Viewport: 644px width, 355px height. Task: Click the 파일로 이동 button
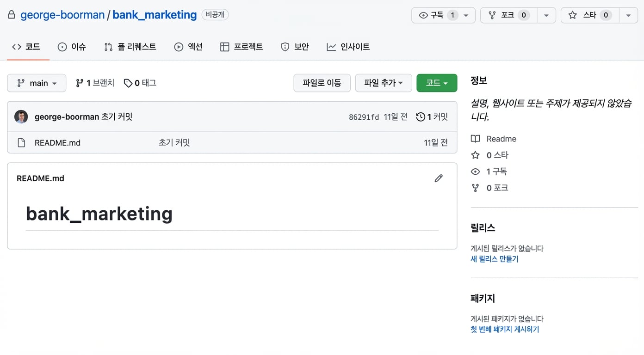point(322,83)
